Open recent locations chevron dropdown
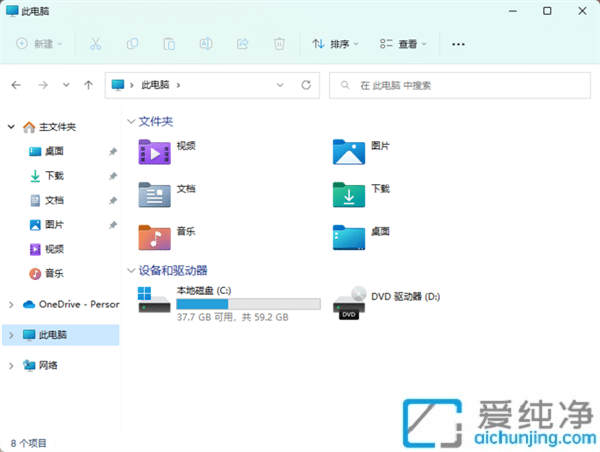The image size is (600, 452). click(x=66, y=85)
